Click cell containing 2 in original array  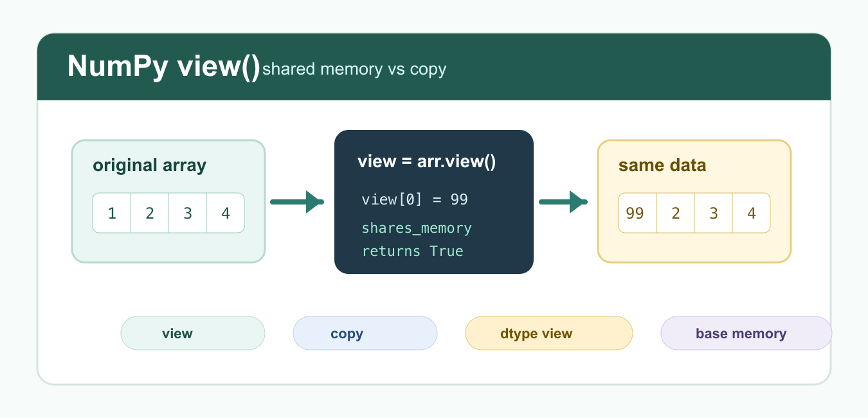[150, 213]
